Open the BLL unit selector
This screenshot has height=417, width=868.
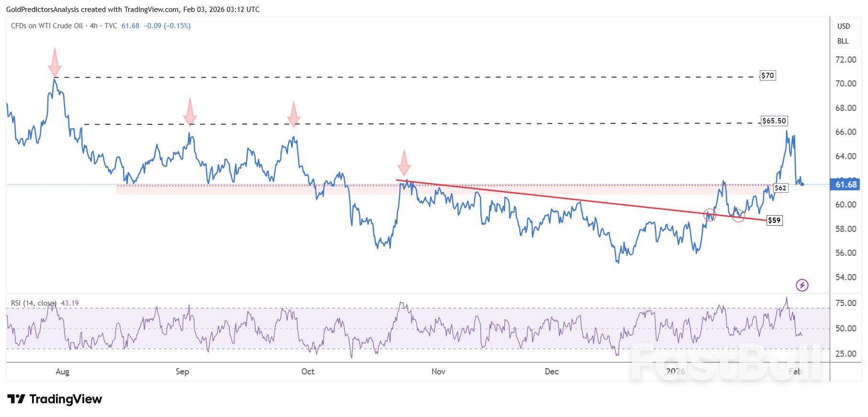coord(843,41)
